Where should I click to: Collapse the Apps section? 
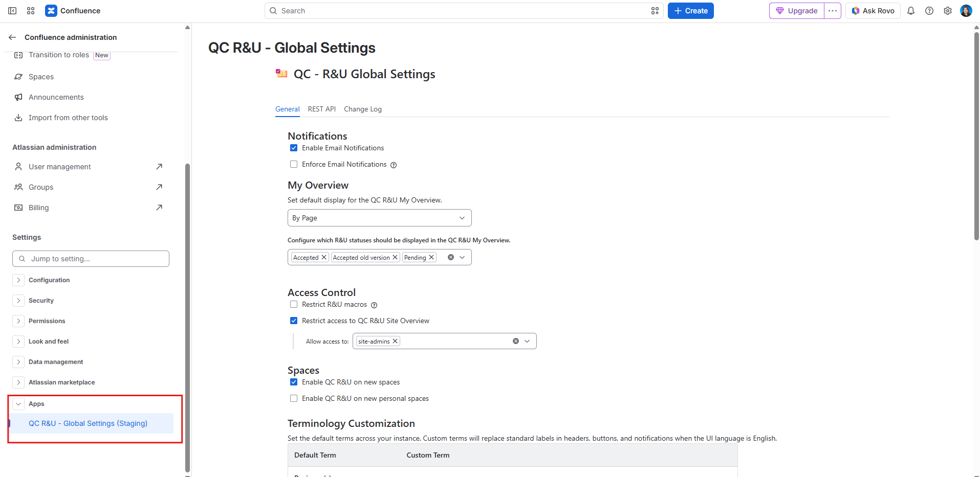[18, 404]
